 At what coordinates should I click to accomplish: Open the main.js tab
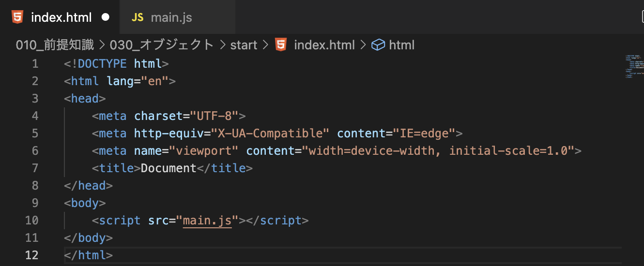[177, 17]
